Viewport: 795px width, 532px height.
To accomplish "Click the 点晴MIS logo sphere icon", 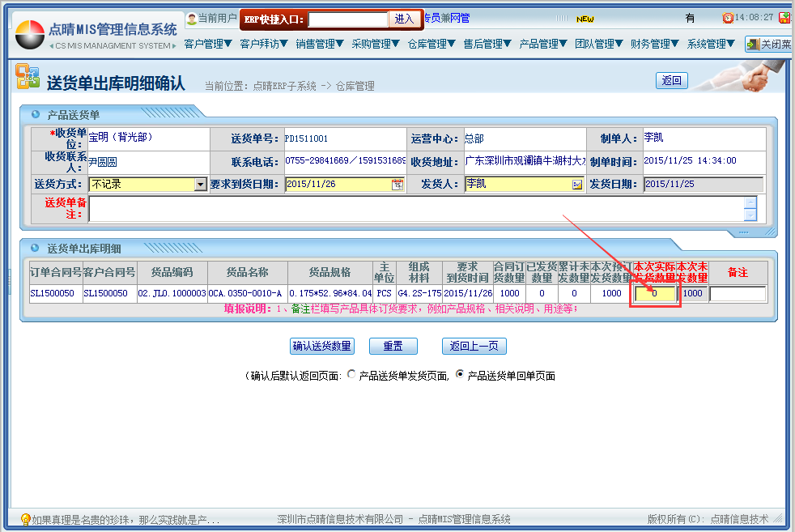I will 30,34.
